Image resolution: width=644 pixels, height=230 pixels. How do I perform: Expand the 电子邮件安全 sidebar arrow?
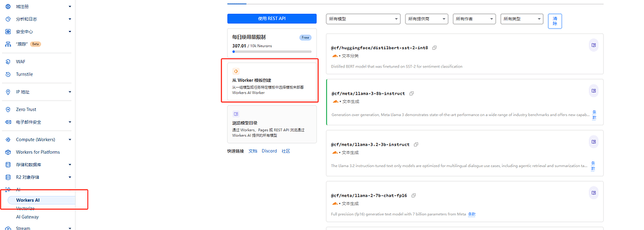(70, 122)
